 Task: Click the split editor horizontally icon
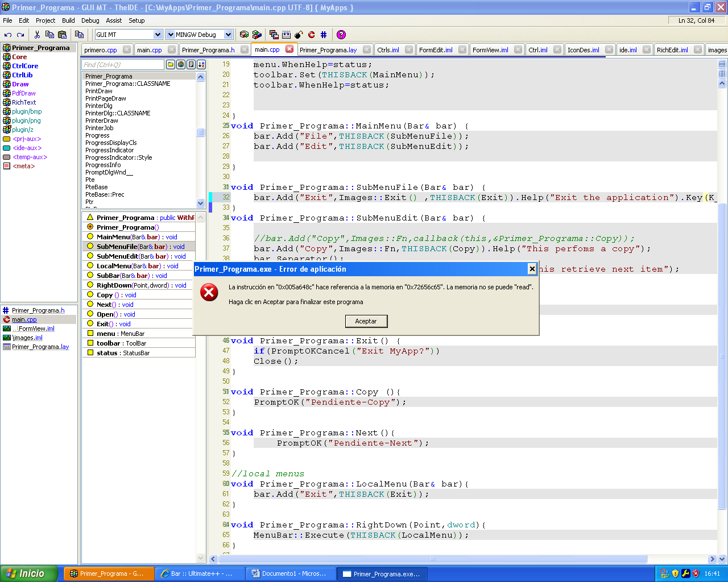pos(722,64)
